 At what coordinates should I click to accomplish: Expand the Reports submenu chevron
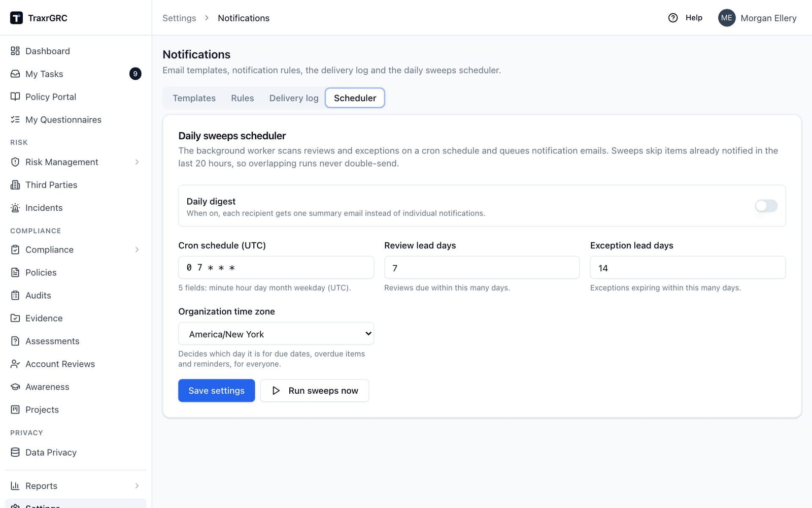(x=137, y=486)
